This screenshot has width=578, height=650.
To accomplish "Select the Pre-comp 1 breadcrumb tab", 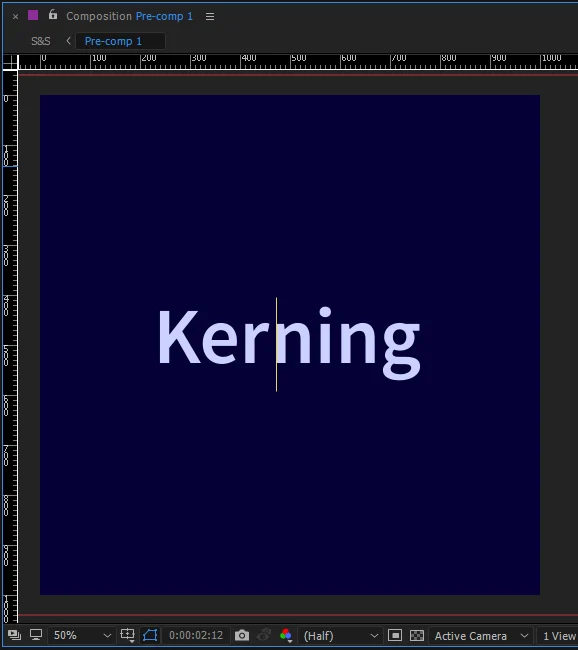I will (120, 41).
